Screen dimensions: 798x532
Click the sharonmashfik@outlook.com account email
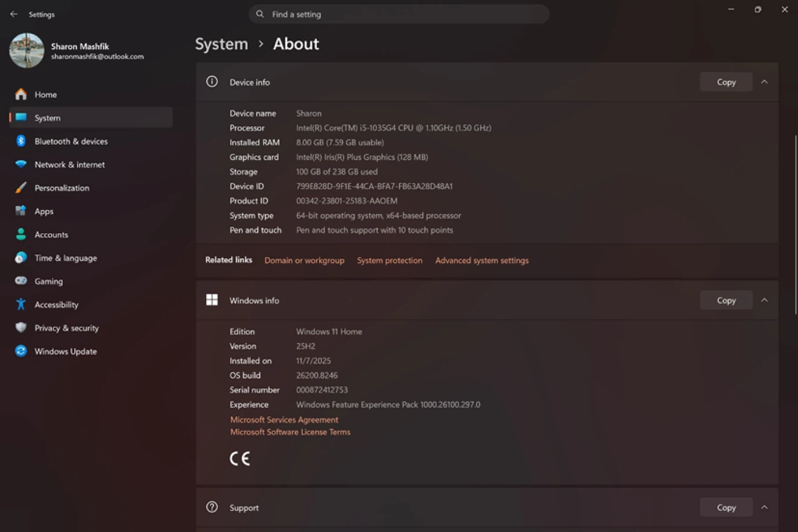point(98,57)
